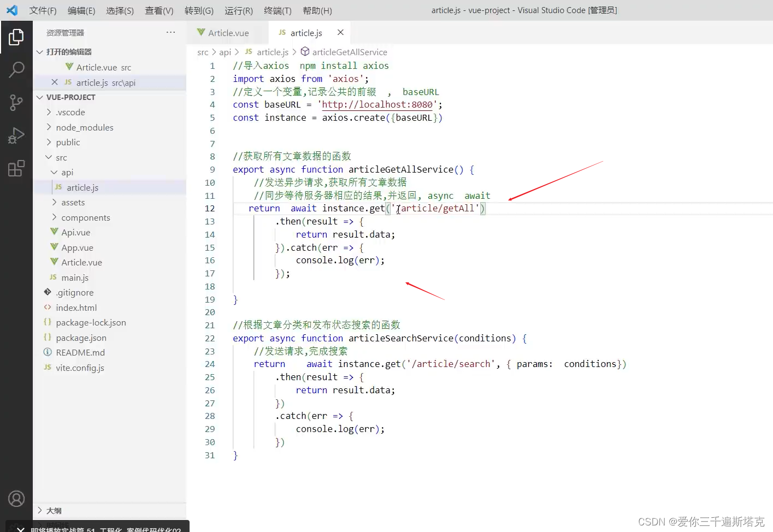This screenshot has height=532, width=773.
Task: Open the Extensions view
Action: 16,168
